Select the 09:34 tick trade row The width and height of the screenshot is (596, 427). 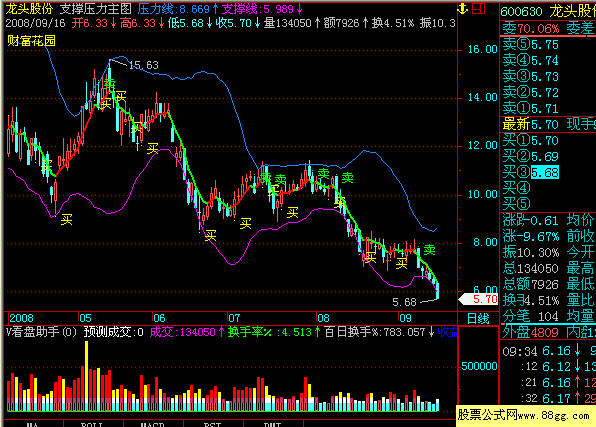(x=548, y=351)
